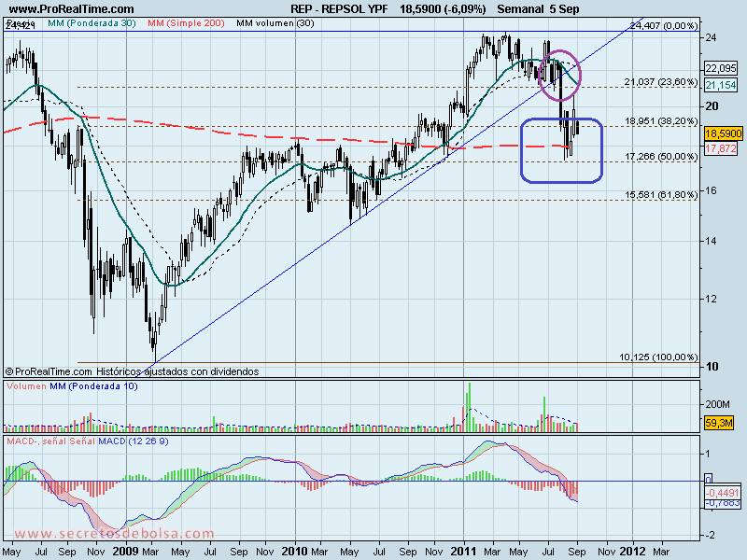The height and width of the screenshot is (560, 747).
Task: Click the 14 tick on the price axis
Action: 711,241
